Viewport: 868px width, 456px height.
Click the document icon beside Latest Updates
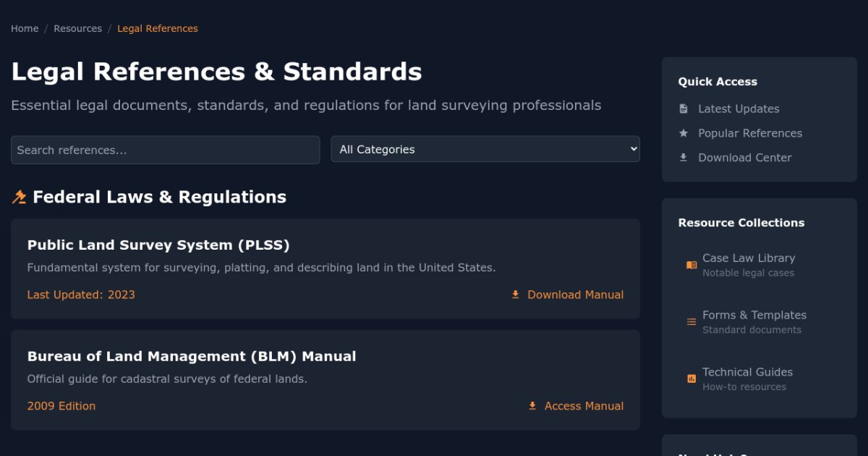(x=684, y=109)
